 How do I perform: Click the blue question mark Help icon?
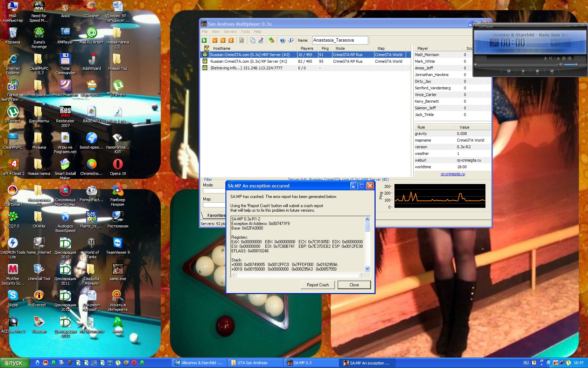282,40
